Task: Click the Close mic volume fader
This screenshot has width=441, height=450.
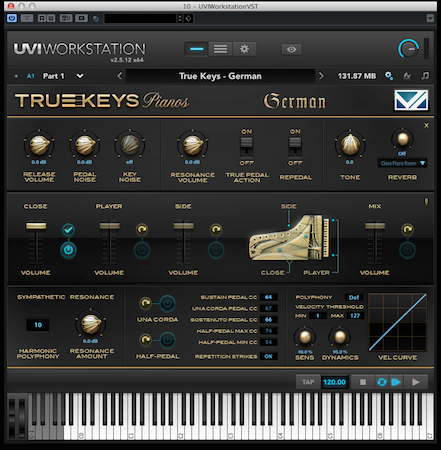Action: [x=36, y=226]
